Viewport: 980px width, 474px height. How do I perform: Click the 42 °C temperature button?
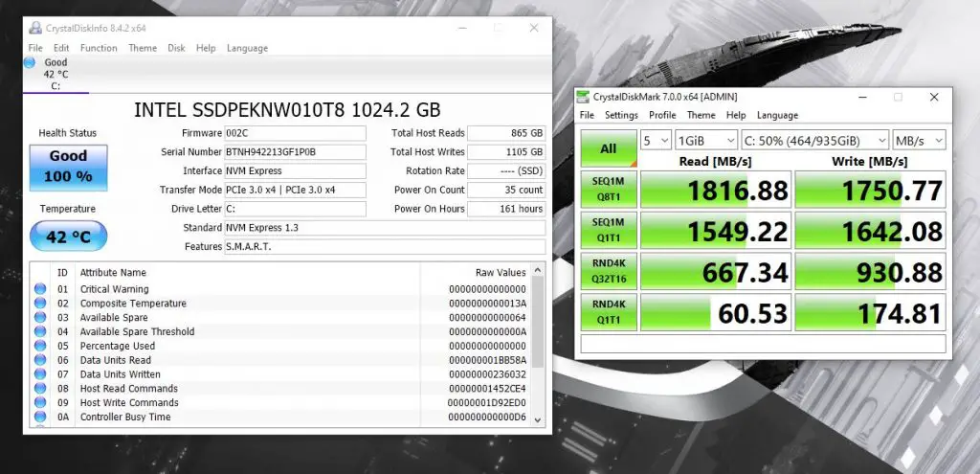coord(68,237)
